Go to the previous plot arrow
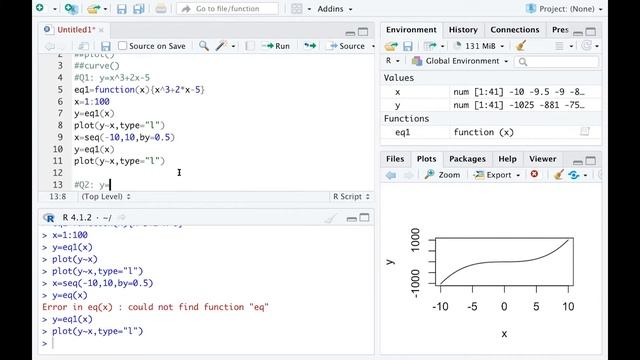This screenshot has width=640, height=360. point(391,175)
